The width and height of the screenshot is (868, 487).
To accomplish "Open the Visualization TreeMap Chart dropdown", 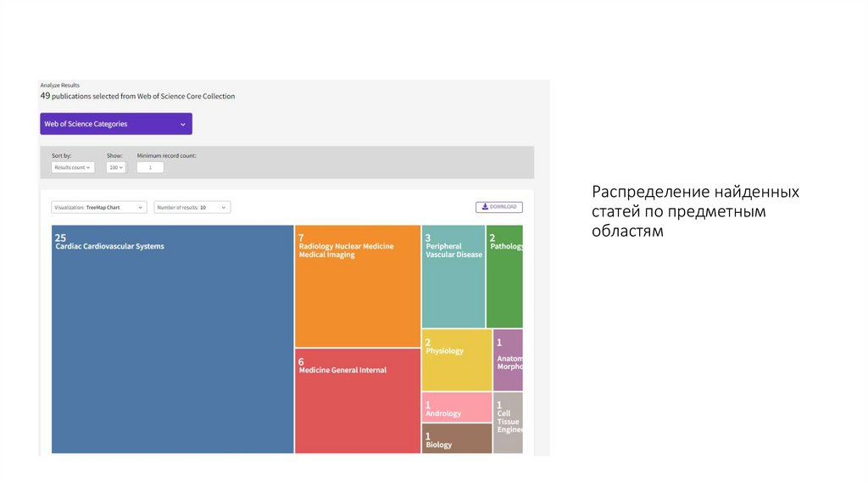I will (x=98, y=207).
